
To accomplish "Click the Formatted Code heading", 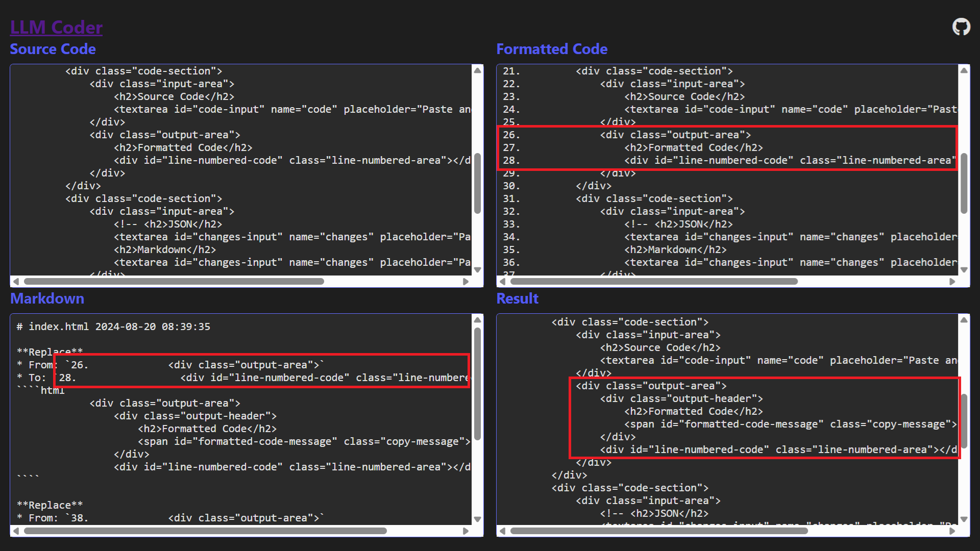I will click(x=552, y=49).
